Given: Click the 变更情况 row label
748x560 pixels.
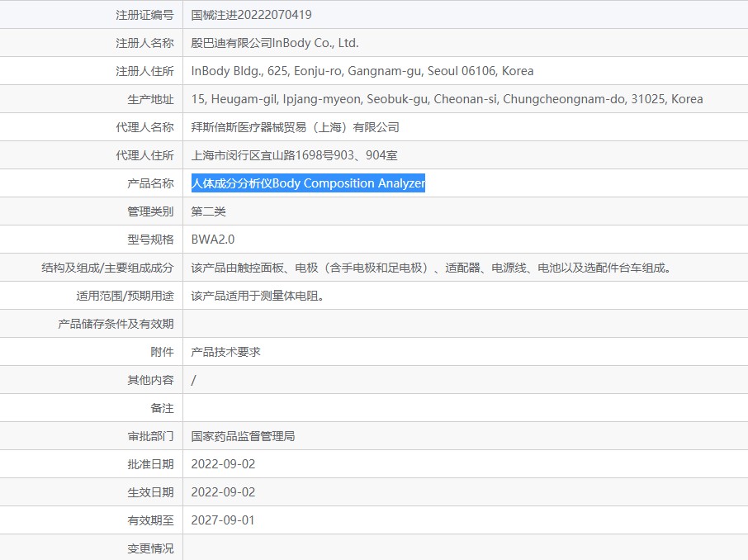Looking at the screenshot, I should (150, 548).
